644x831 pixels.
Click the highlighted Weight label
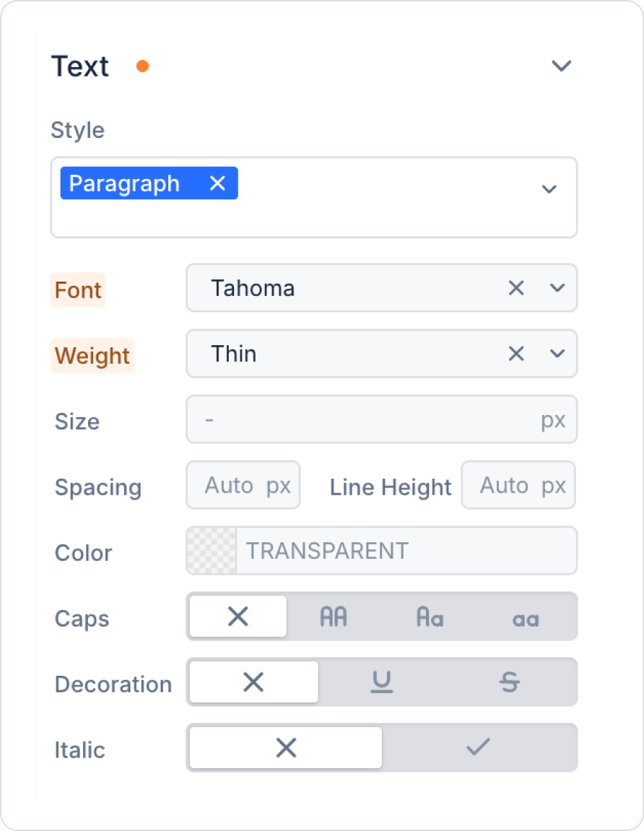point(92,356)
